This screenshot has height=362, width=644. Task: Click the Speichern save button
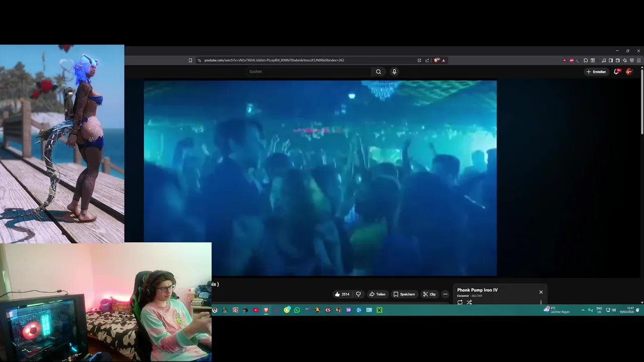click(405, 294)
